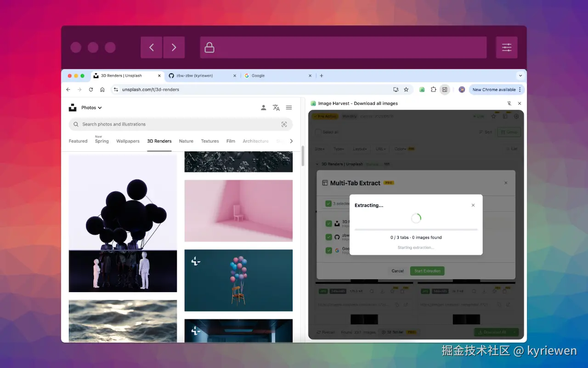
Task: Open the Chrome extensions puzzle icon
Action: 433,89
